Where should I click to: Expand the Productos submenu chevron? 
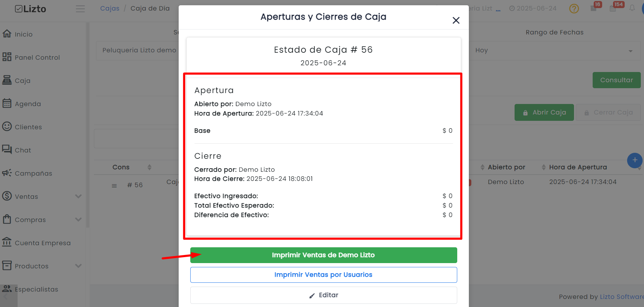[x=78, y=266]
